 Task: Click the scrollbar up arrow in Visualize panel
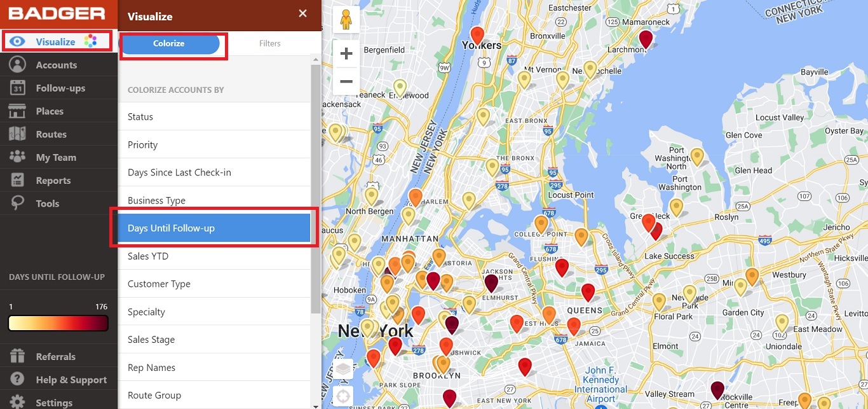[315, 59]
